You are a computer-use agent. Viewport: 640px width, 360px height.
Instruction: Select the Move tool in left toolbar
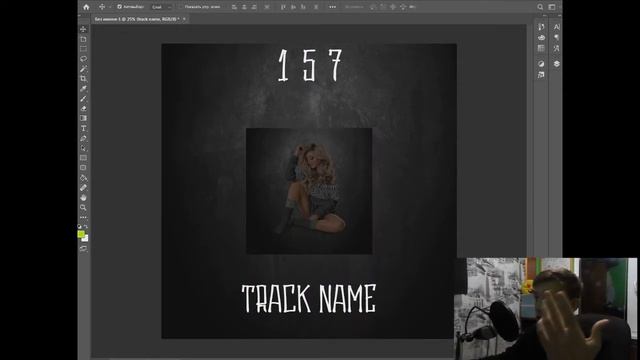click(83, 29)
